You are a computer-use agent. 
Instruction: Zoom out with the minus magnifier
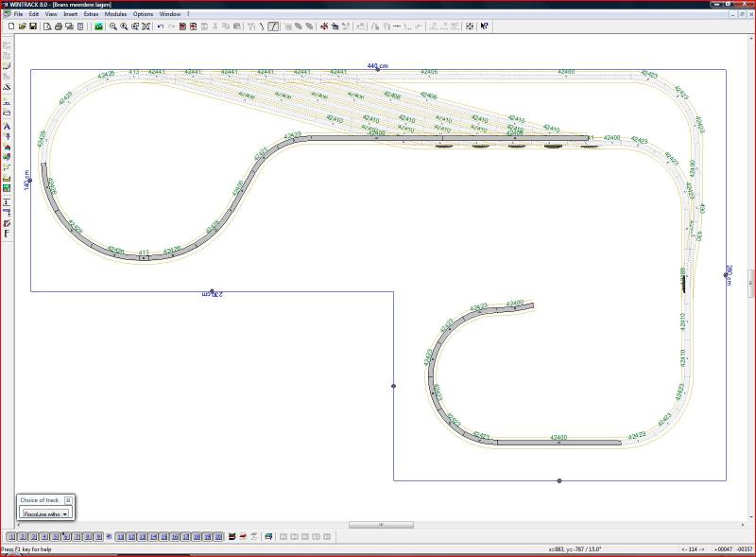click(x=113, y=26)
